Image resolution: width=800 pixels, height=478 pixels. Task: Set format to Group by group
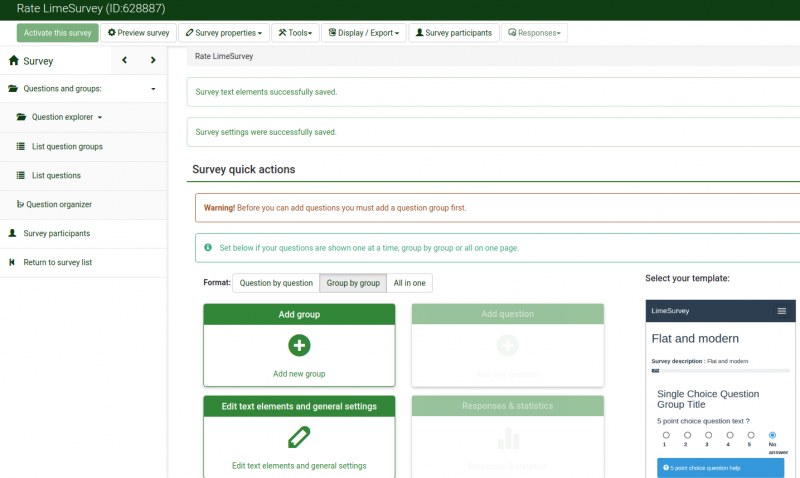[353, 283]
